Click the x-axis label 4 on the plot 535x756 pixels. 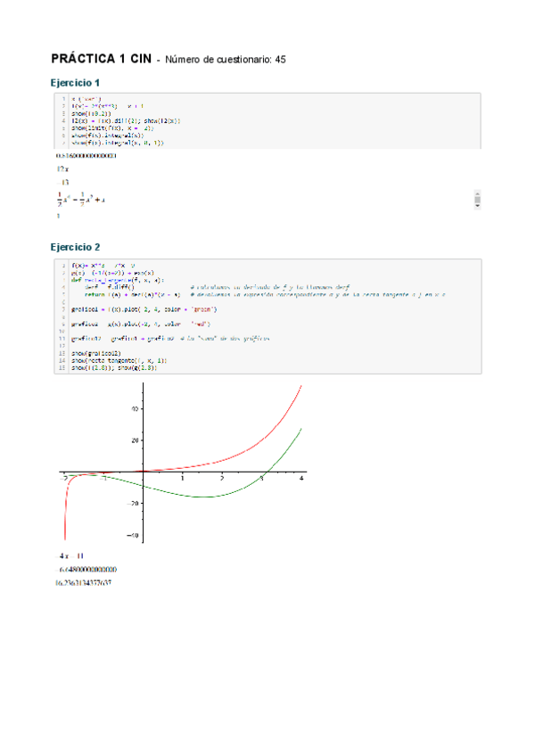click(x=301, y=479)
